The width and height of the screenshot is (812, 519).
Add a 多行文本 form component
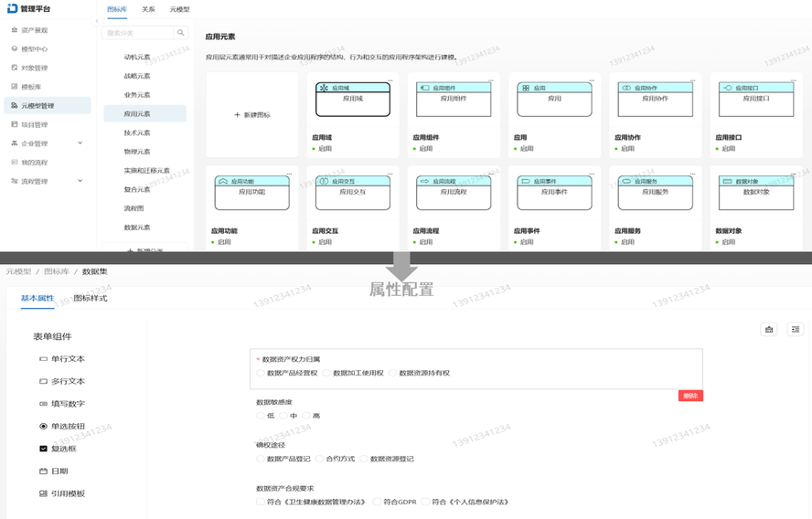[x=62, y=381]
